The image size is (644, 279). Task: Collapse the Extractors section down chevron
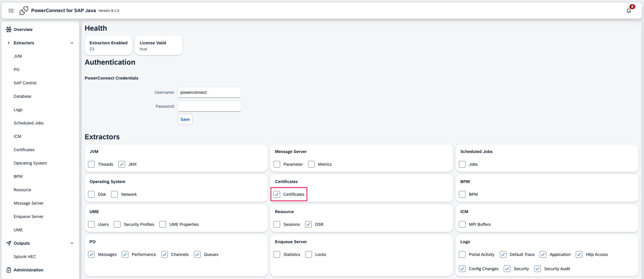pos(72,43)
